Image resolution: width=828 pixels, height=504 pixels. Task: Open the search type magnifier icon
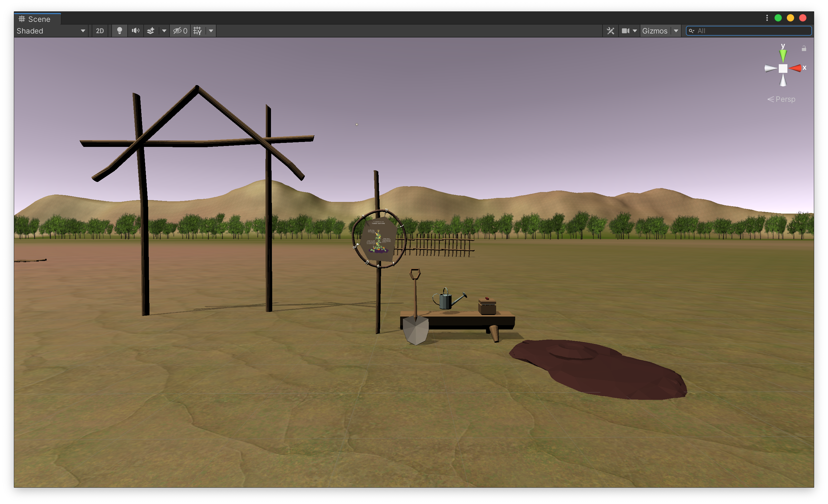tap(691, 30)
